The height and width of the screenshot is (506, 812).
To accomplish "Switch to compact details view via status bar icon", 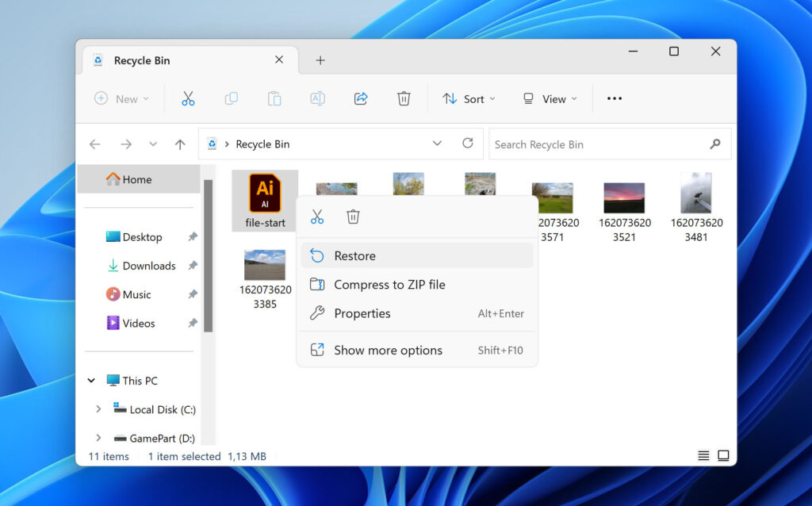I will click(x=703, y=455).
